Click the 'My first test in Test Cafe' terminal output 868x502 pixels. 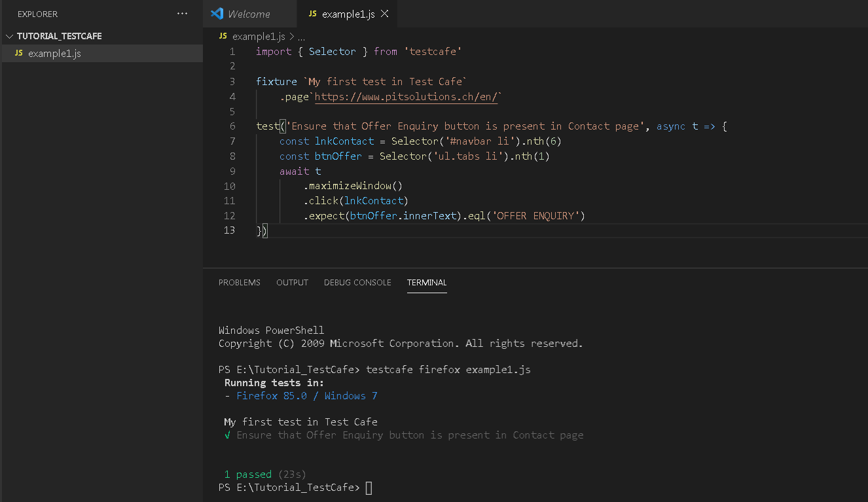(300, 422)
